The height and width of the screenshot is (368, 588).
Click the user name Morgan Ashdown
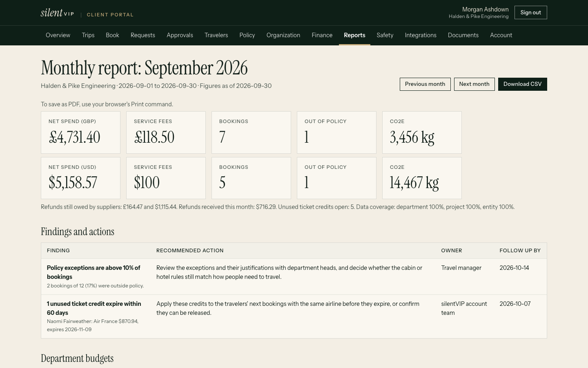pyautogui.click(x=486, y=9)
